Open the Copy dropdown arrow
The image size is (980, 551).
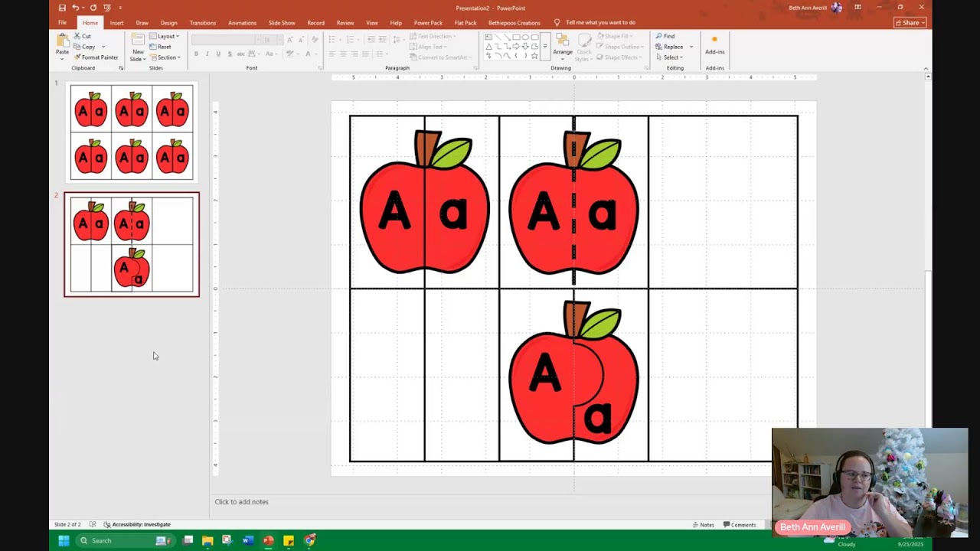click(103, 47)
